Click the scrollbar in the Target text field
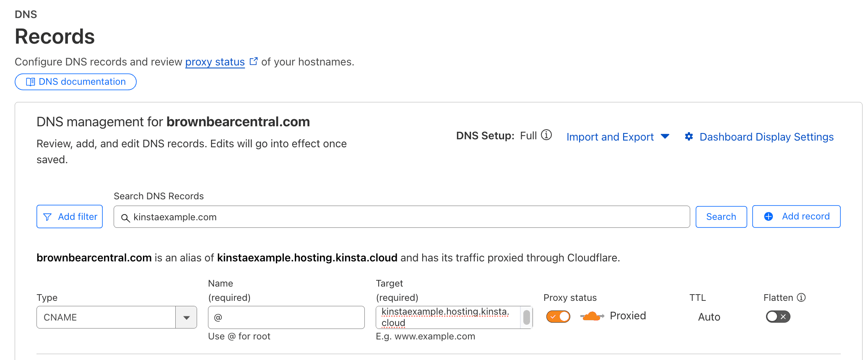This screenshot has height=360, width=868. click(x=526, y=317)
